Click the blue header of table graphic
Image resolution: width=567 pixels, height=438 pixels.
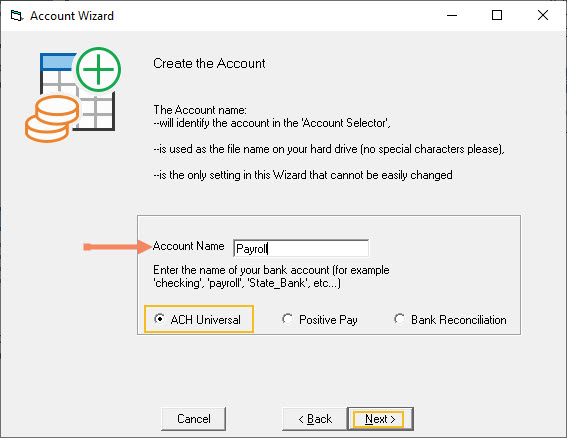(x=58, y=62)
